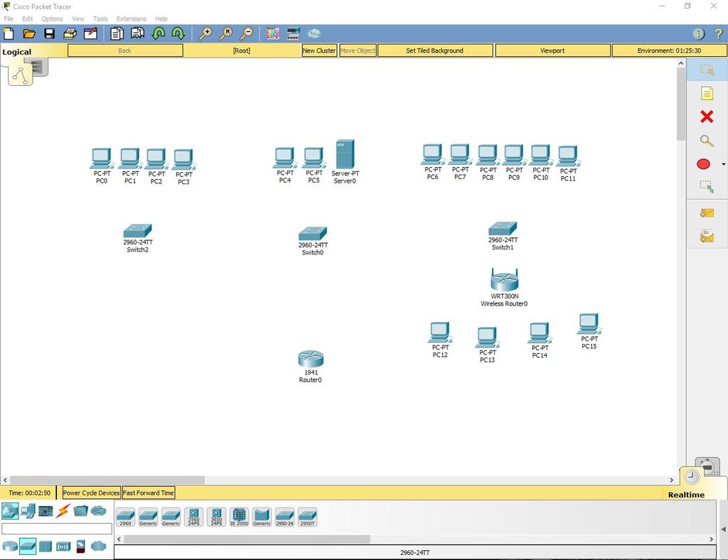This screenshot has height=560, width=728.
Task: Select the Routers subcategory icon
Action: [x=10, y=546]
